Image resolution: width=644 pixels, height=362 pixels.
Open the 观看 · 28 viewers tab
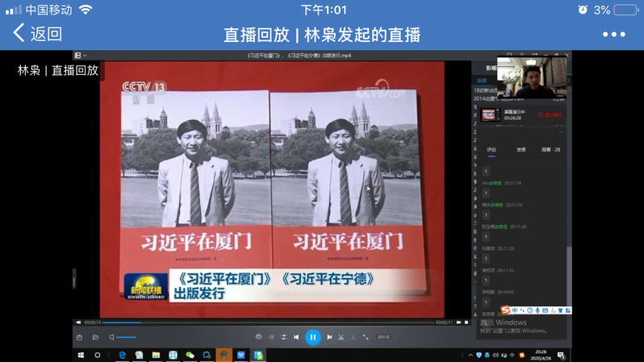click(550, 150)
